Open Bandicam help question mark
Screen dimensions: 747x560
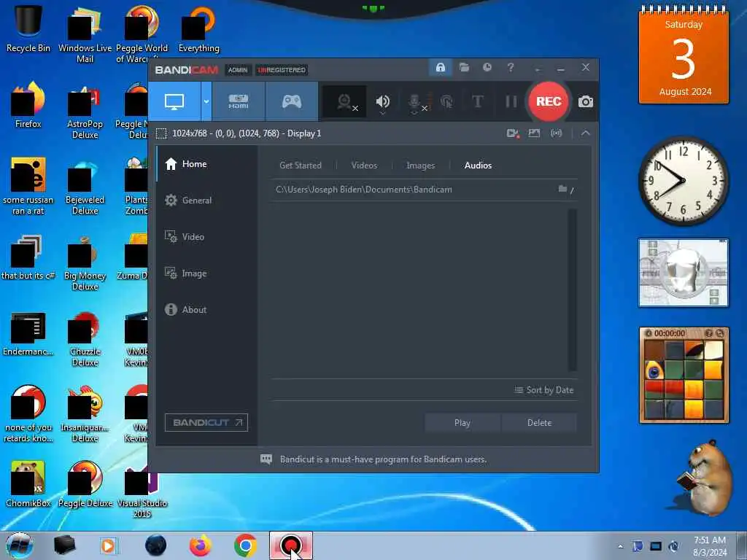(x=510, y=68)
